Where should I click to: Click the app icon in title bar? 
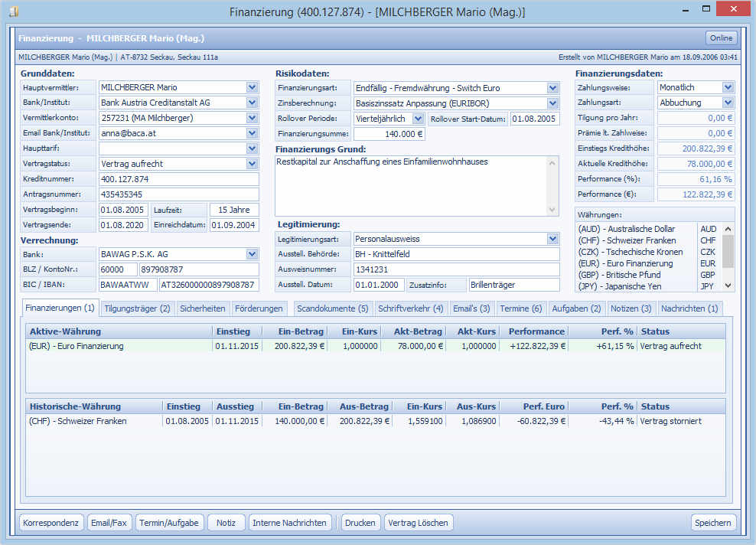tap(13, 12)
